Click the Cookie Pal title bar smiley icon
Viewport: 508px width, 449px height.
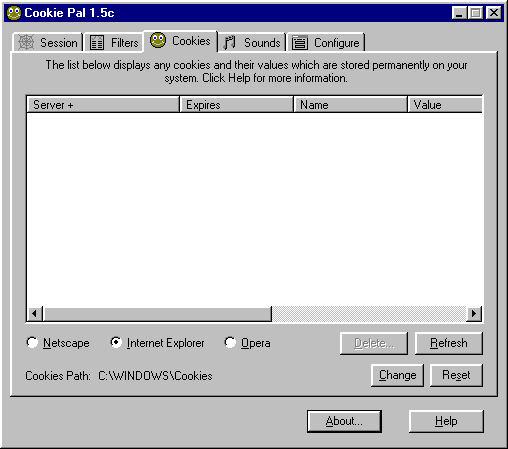[x=14, y=13]
